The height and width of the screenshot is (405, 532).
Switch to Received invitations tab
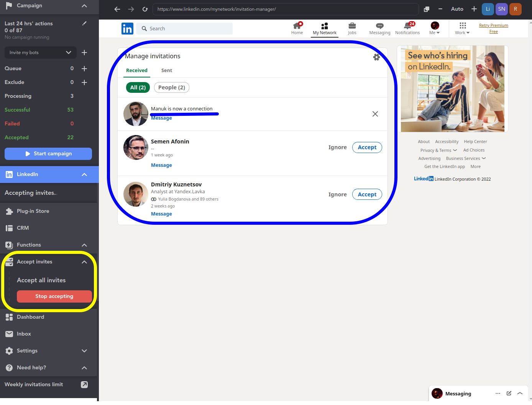coord(137,70)
